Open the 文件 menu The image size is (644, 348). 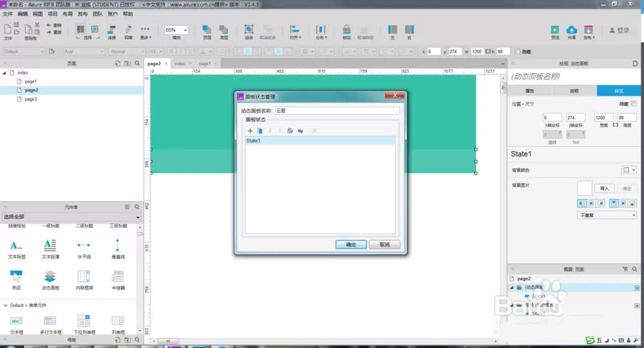click(x=8, y=14)
